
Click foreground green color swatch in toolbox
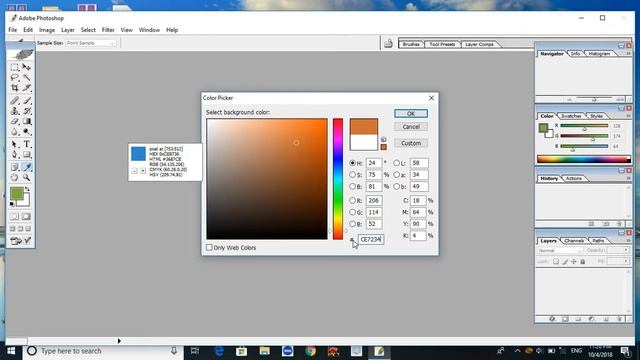17,193
